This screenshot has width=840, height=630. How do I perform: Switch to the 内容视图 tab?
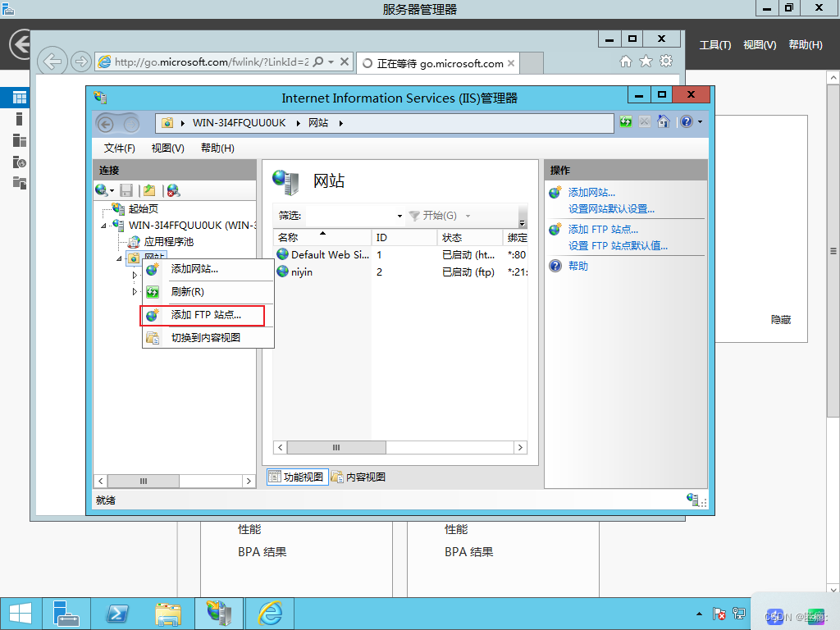[358, 477]
